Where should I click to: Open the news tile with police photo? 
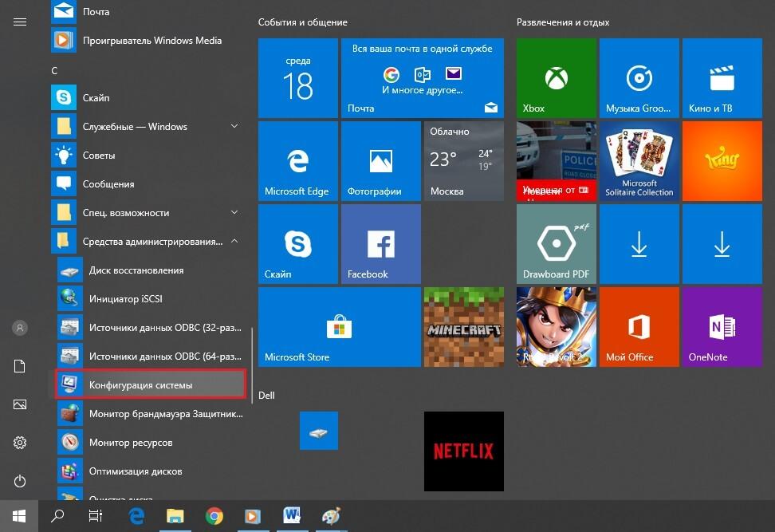click(x=557, y=161)
